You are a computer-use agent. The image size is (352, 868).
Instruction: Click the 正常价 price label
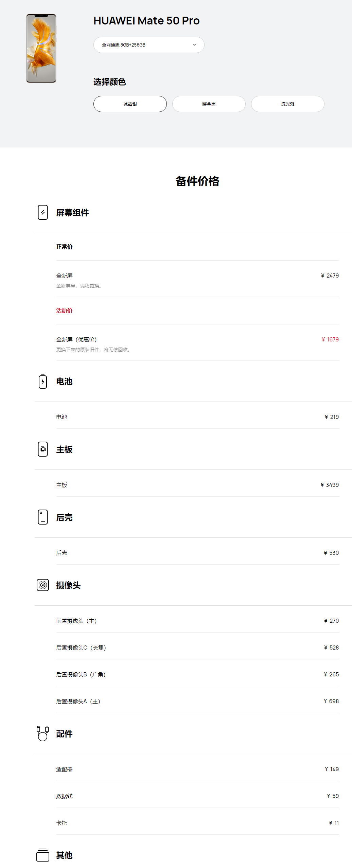tap(64, 247)
